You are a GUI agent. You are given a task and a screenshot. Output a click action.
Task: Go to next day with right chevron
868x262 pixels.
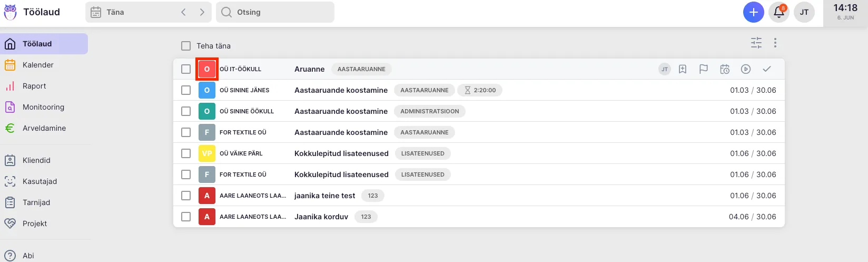click(202, 12)
